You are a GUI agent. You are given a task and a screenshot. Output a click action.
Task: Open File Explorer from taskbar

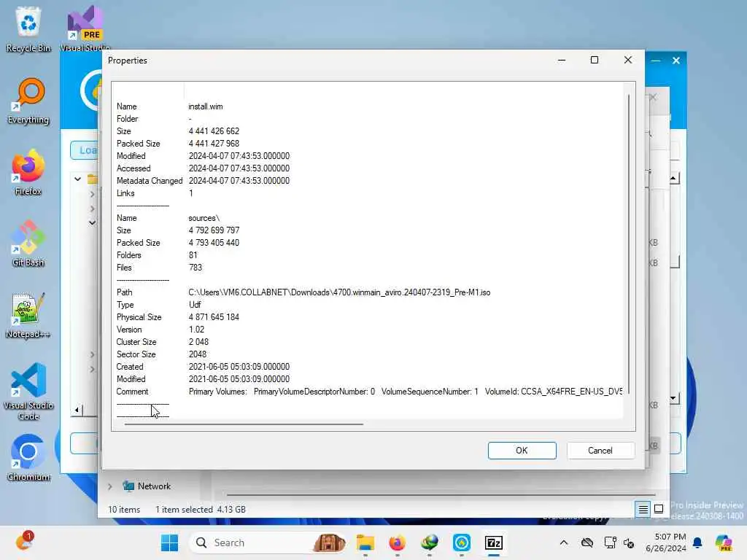point(365,542)
